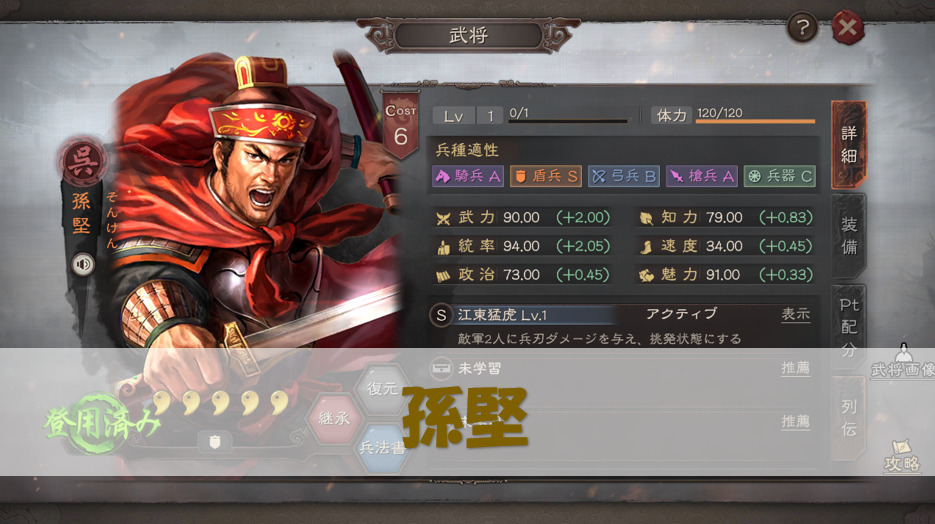This screenshot has width=935, height=524.
Task: Open the 列伝 tab
Action: pyautogui.click(x=849, y=418)
